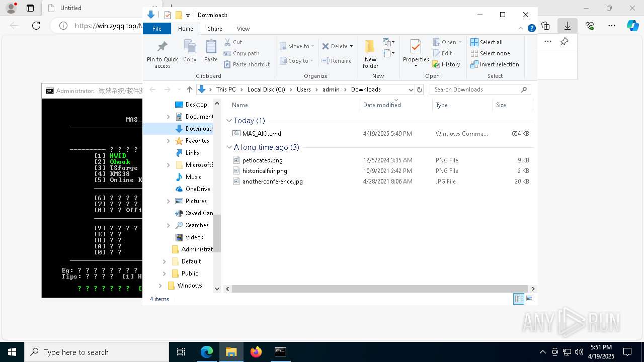Open Properties from the ribbon
Screen dimensions: 644x362
coord(416,54)
